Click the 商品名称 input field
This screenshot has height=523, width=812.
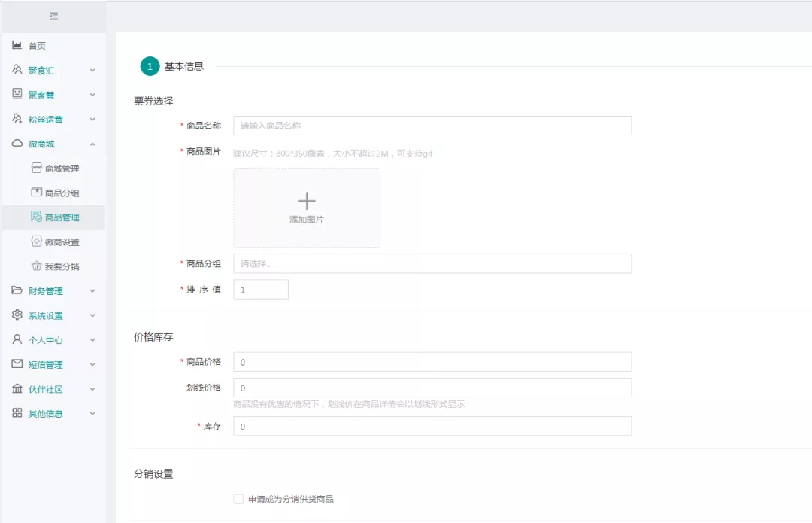432,126
